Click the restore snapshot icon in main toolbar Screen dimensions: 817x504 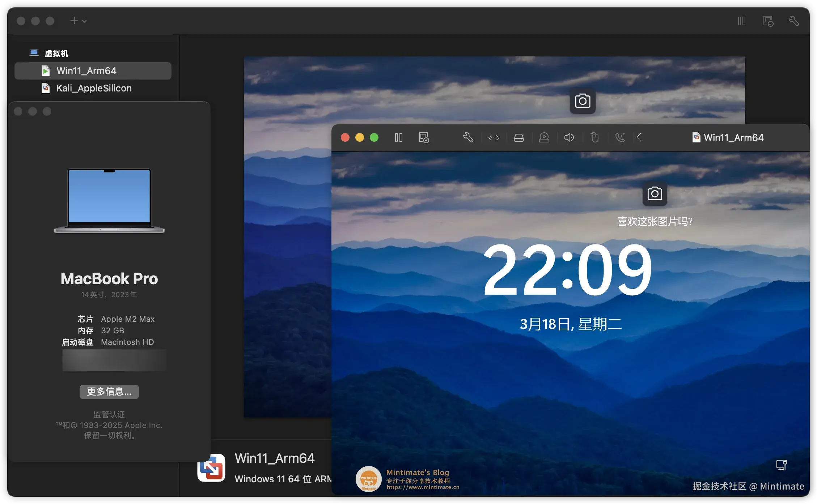pos(768,21)
